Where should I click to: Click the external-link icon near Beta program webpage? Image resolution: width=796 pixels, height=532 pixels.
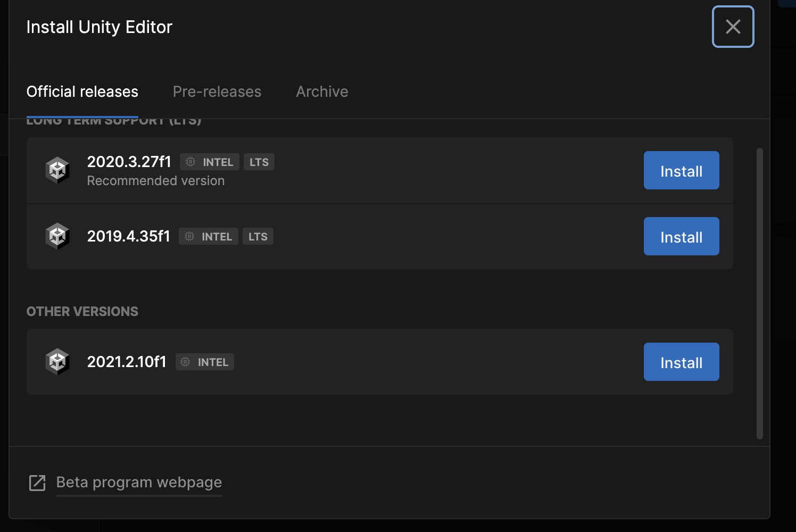click(37, 483)
